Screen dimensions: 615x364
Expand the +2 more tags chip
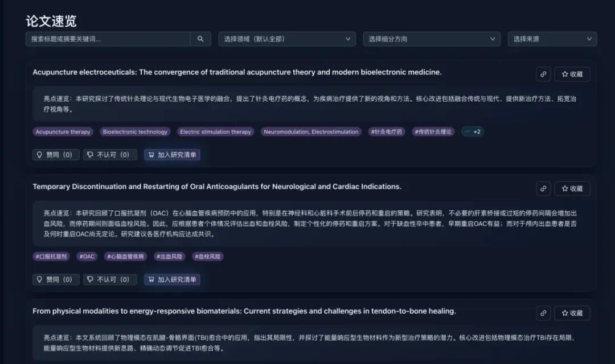(473, 131)
